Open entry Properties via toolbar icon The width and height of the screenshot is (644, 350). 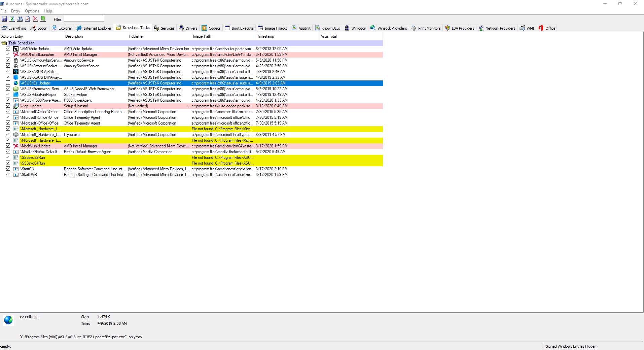coord(28,19)
